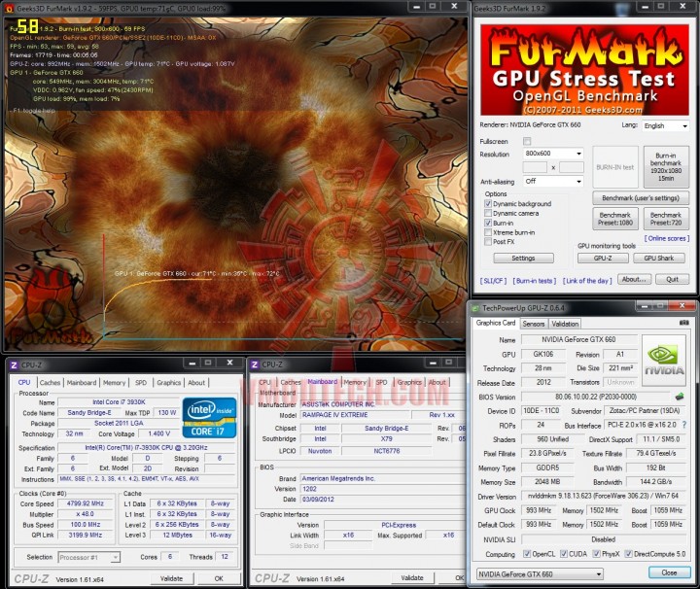The width and height of the screenshot is (700, 589).
Task: Click the GPU-Z title bar icon
Action: (475, 308)
